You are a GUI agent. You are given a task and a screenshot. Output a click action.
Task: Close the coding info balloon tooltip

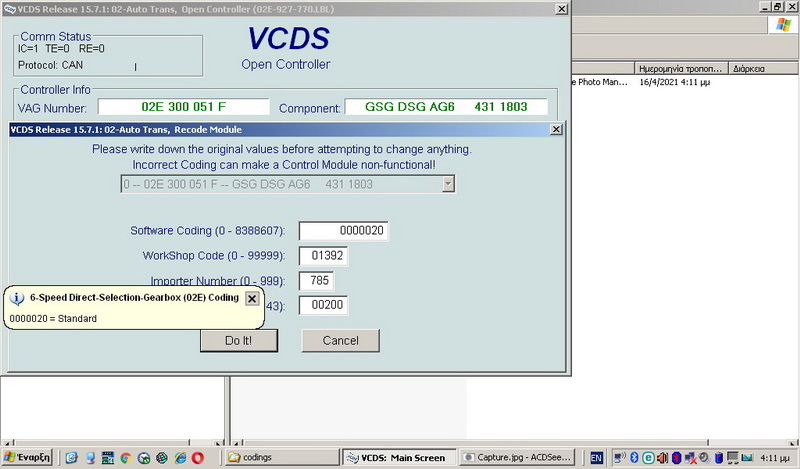(252, 299)
